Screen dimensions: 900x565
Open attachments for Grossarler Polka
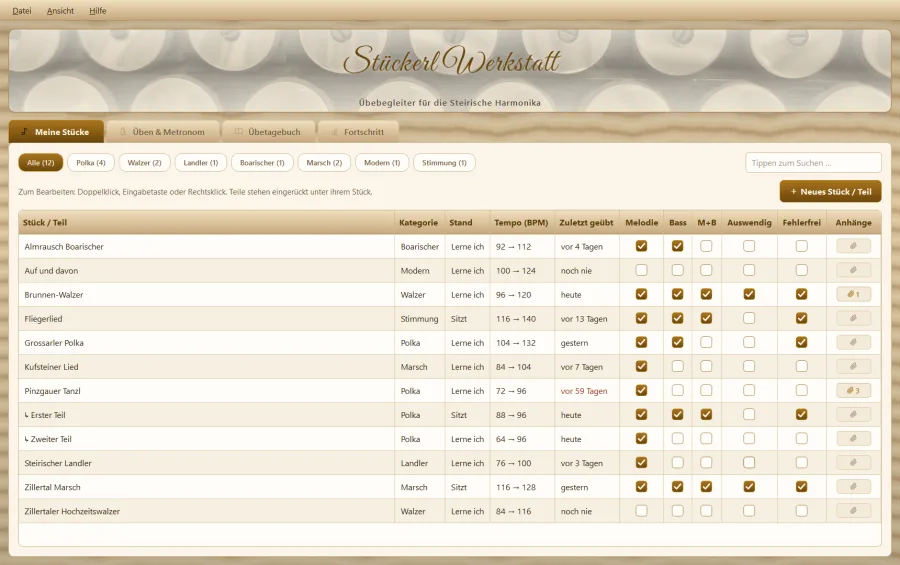pos(854,343)
